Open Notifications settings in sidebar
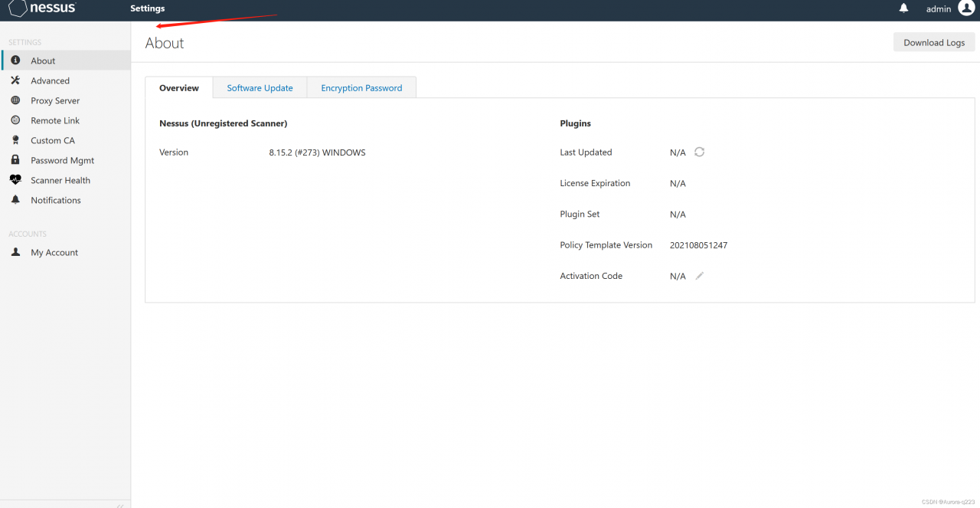Screen dimensions: 980x508 tap(65, 200)
